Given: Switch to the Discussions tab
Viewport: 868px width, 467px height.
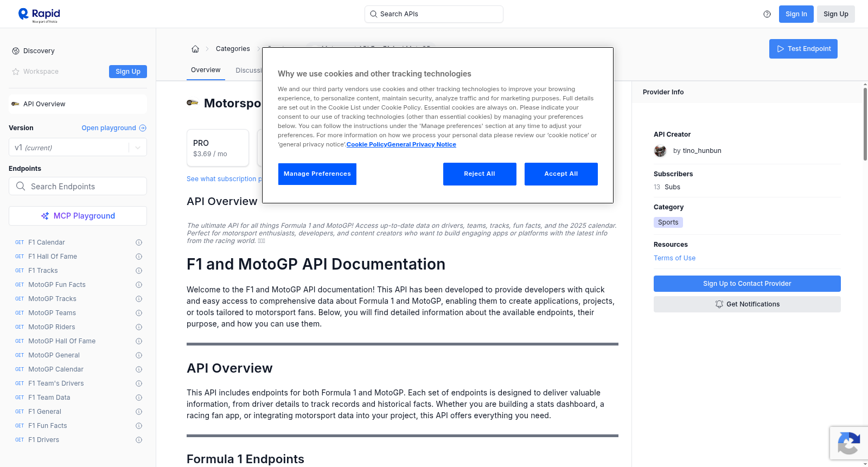Looking at the screenshot, I should 249,71.
